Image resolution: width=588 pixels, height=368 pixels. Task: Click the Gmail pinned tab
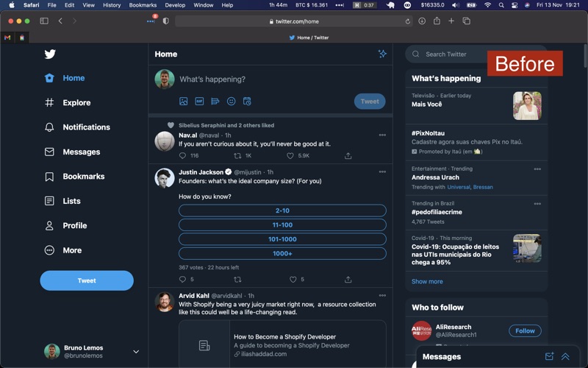7,38
